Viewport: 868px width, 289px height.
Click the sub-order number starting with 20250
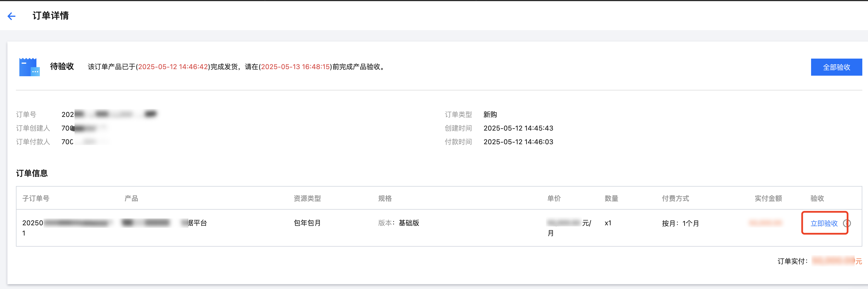click(67, 228)
